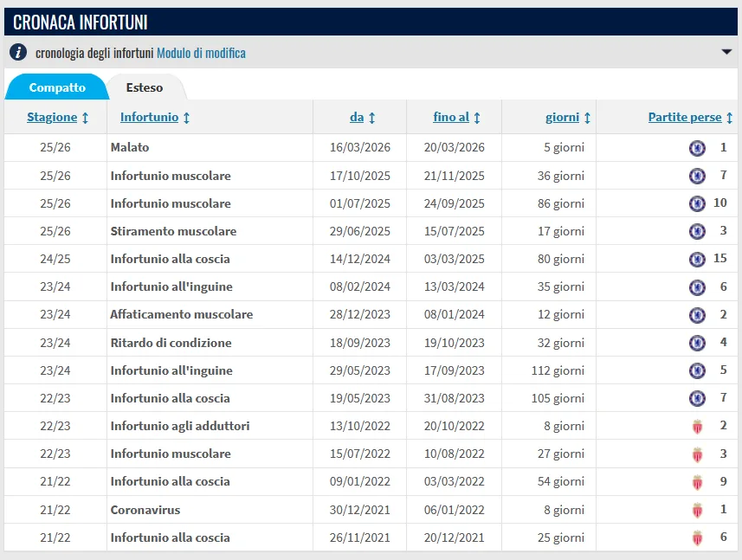This screenshot has height=560, width=742.
Task: Sort table by Stagione column
Action: click(57, 118)
